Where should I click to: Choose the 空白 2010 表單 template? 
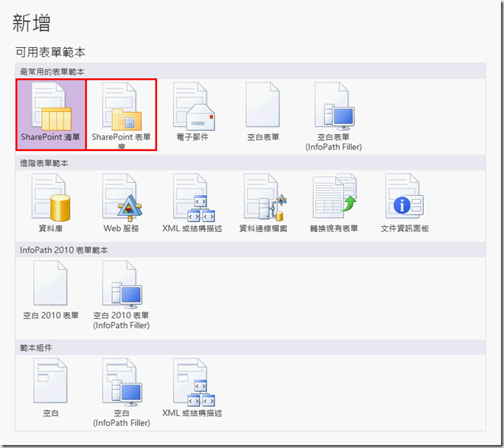click(50, 287)
